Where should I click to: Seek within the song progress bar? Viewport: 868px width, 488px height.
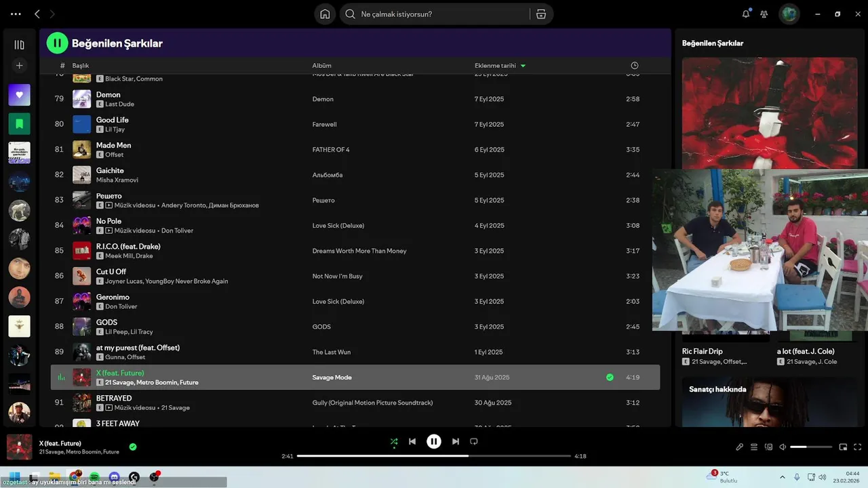point(434,456)
